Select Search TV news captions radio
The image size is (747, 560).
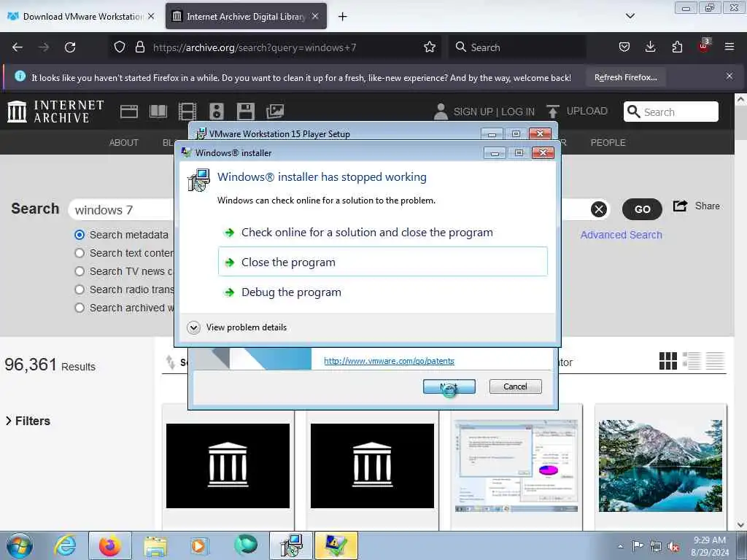tap(80, 271)
